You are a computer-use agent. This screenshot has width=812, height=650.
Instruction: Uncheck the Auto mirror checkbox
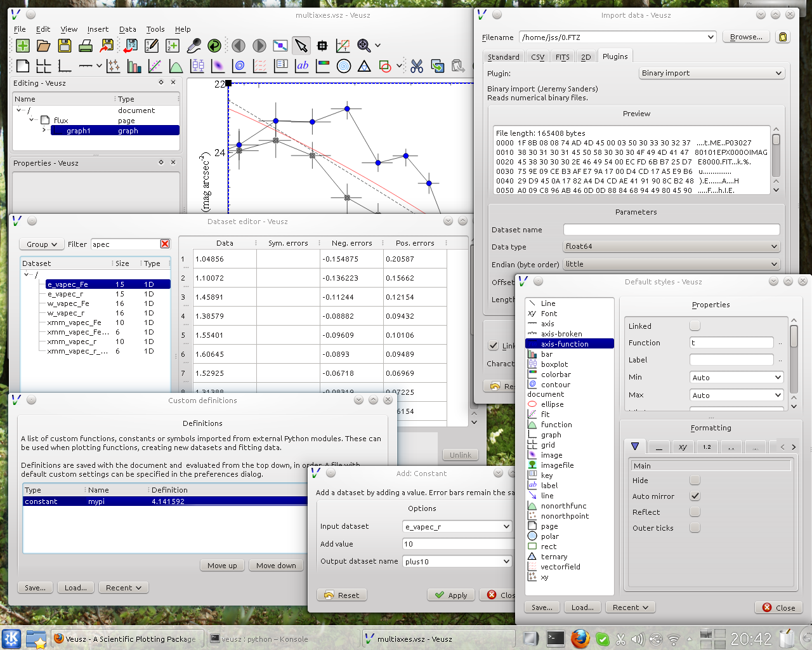695,496
